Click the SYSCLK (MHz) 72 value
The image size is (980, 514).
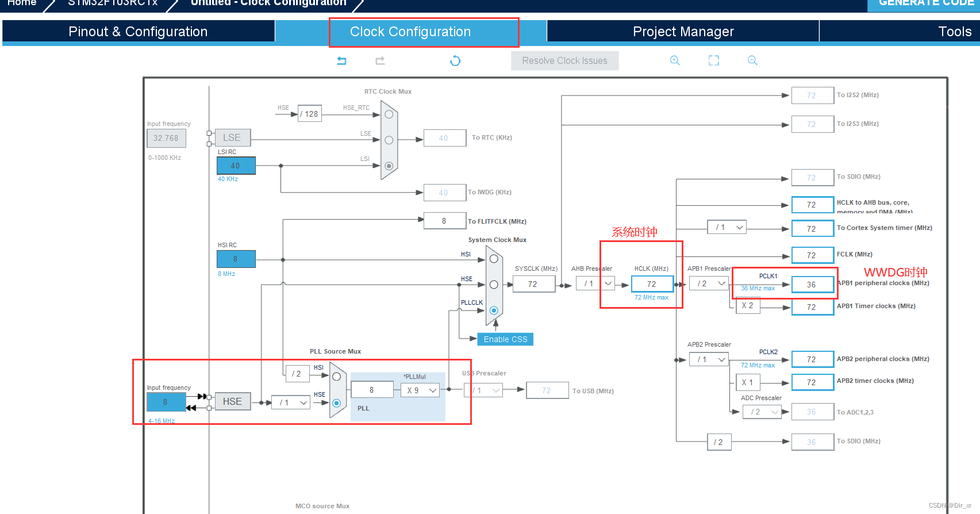[x=533, y=284]
